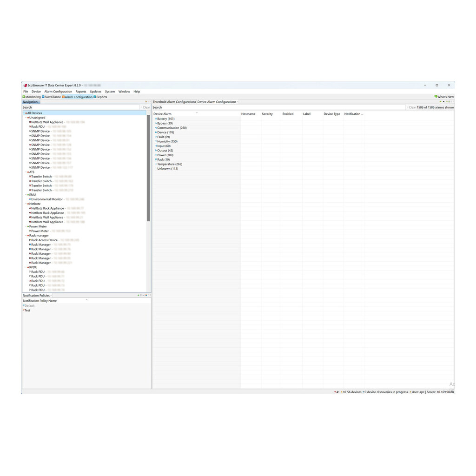476x476 pixels.
Task: Open the Help menu
Action: click(x=137, y=92)
